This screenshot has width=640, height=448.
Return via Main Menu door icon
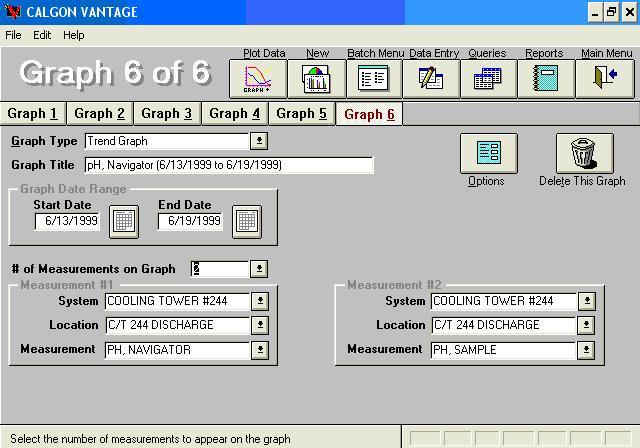tap(605, 79)
